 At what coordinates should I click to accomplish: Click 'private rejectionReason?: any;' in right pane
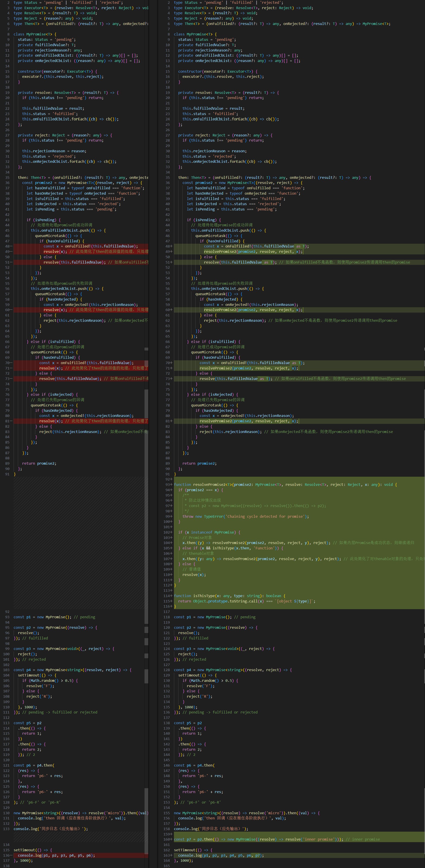[210, 50]
